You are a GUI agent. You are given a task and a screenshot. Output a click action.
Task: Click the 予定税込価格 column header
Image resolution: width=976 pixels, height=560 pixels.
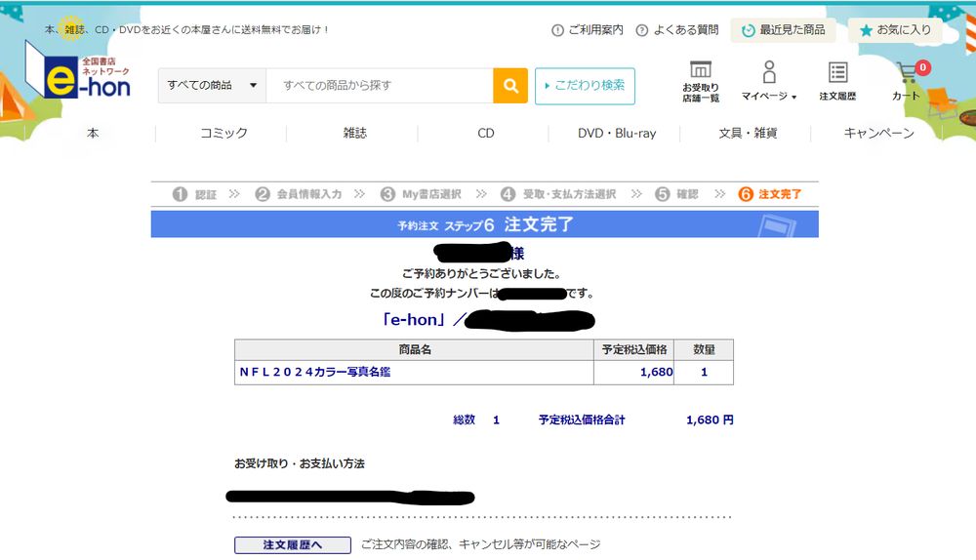[633, 349]
